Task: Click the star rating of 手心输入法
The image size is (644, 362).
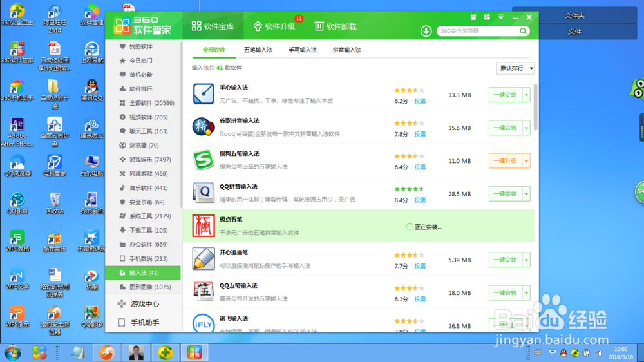Action: pyautogui.click(x=409, y=90)
